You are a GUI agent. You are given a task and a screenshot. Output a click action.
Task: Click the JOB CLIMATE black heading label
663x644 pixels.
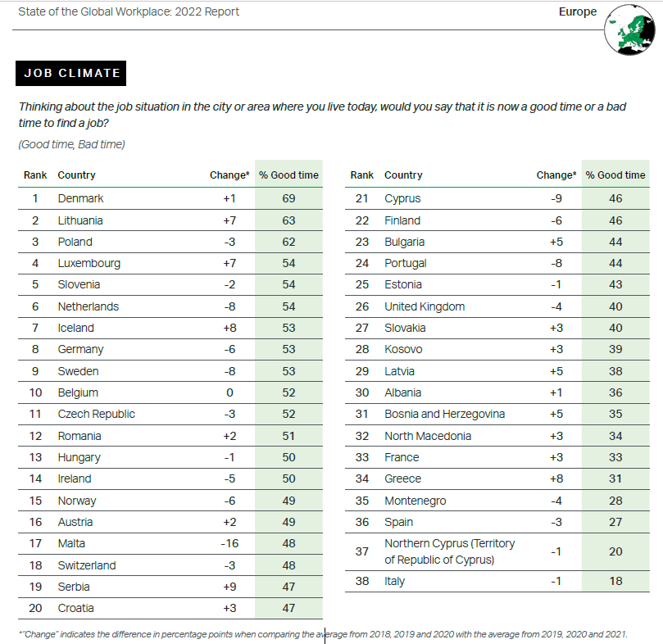click(x=72, y=73)
